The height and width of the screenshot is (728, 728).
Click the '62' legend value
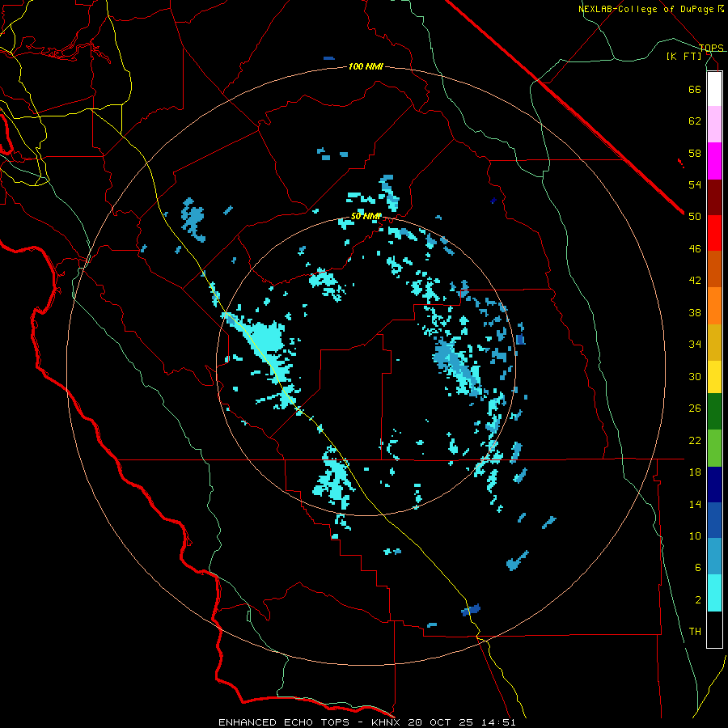tap(695, 121)
